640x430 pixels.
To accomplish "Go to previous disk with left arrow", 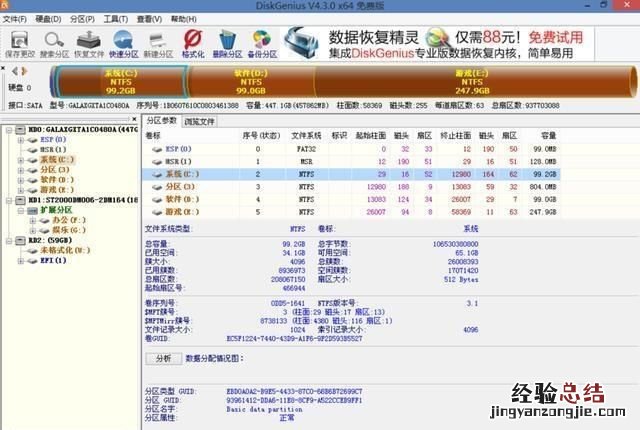I will pos(15,71).
